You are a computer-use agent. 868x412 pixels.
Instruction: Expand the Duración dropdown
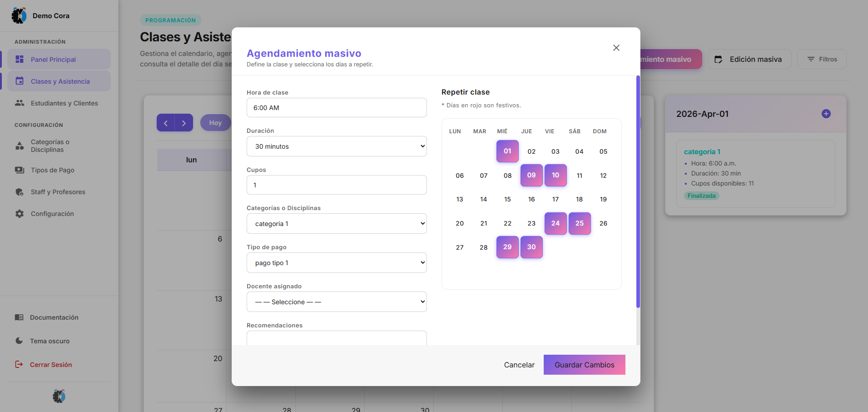click(x=336, y=146)
